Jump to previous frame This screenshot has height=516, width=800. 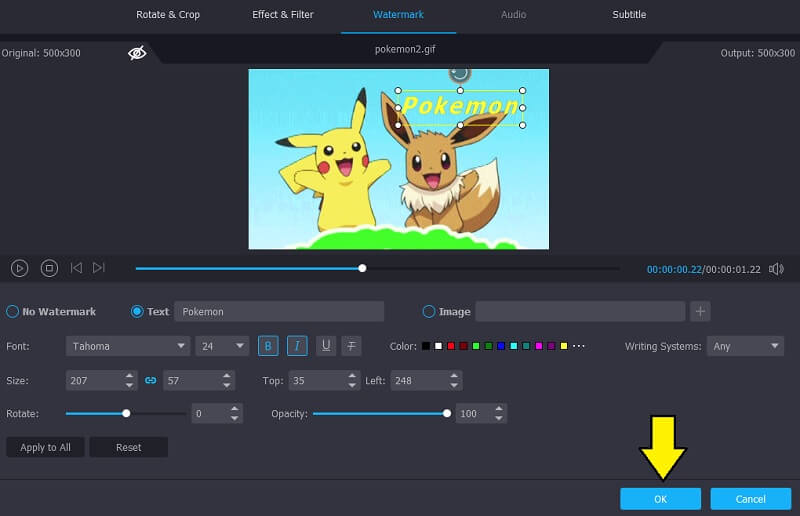(x=76, y=268)
